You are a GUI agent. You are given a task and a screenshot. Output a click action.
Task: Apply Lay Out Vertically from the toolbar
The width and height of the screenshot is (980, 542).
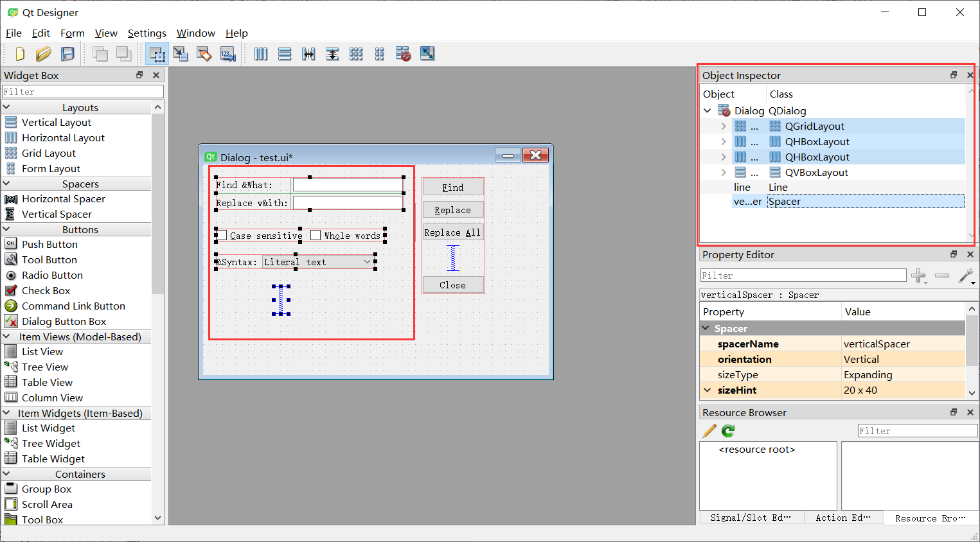pyautogui.click(x=285, y=54)
